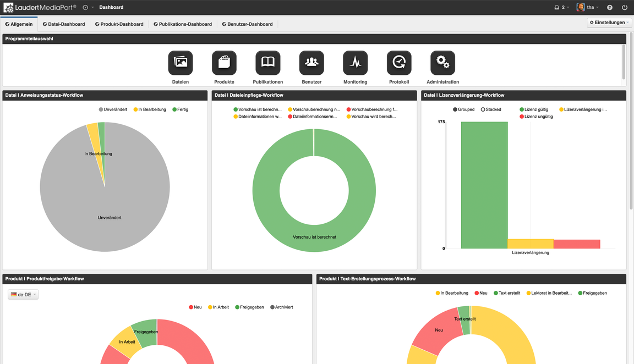Click the power logout icon
634x364 pixels.
point(625,8)
